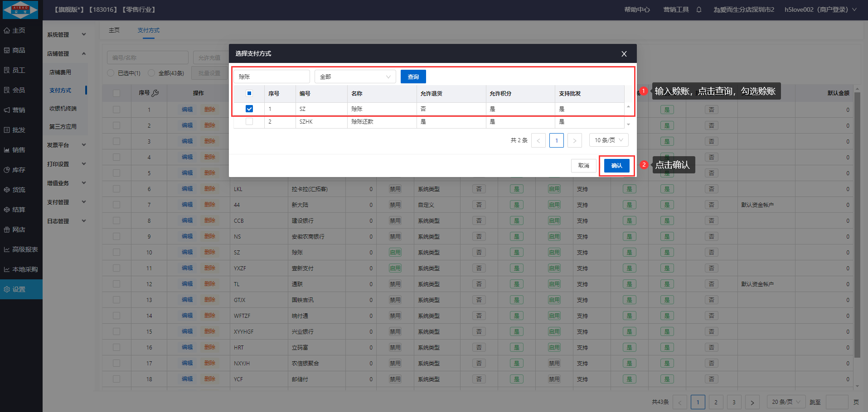Open the 10 条/页 page size dropdown
Screen dimensions: 868x412
(x=608, y=140)
